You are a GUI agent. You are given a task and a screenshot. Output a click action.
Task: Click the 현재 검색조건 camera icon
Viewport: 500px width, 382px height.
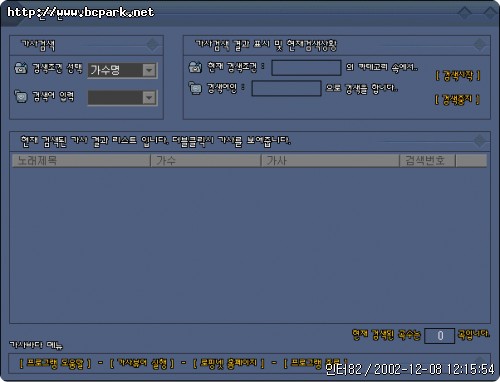[x=195, y=67]
